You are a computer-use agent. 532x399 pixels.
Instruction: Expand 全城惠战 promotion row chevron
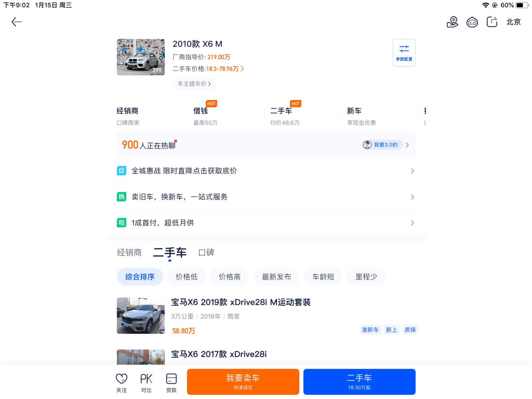pyautogui.click(x=412, y=171)
